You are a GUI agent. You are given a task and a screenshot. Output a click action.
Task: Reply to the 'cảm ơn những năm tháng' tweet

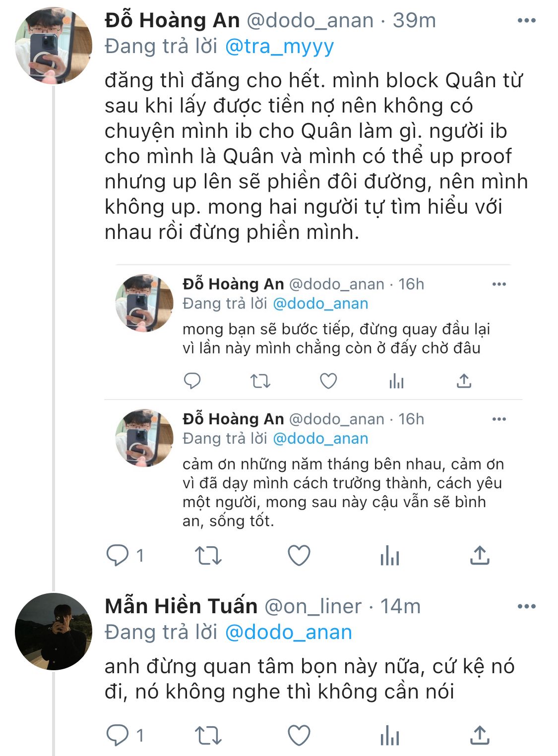(118, 555)
